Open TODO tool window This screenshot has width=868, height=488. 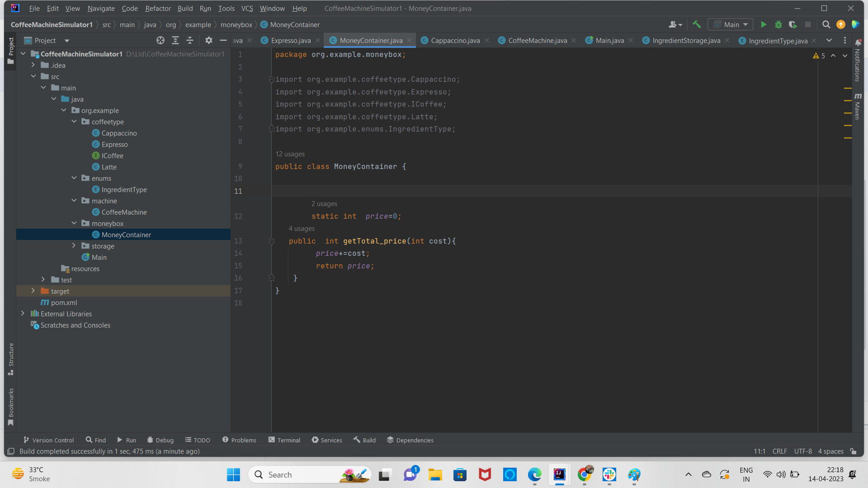click(x=198, y=440)
